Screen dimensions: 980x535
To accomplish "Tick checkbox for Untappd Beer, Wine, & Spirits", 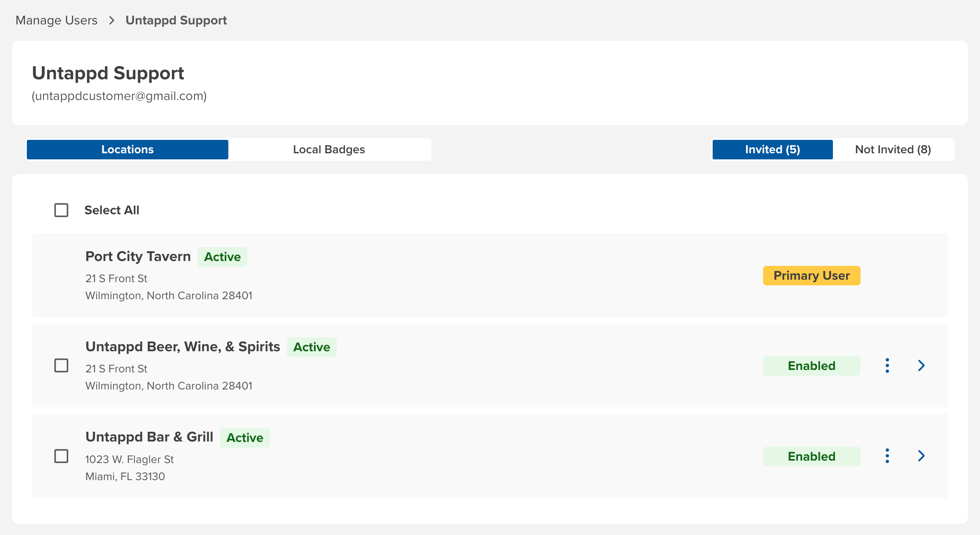I will tap(61, 365).
